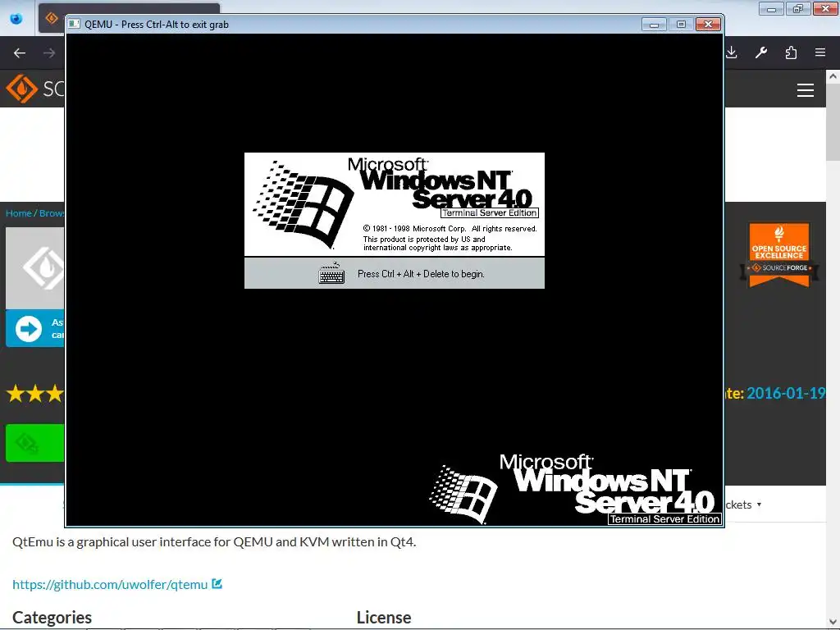Open the wrench developer tools icon
840x630 pixels.
pos(761,52)
